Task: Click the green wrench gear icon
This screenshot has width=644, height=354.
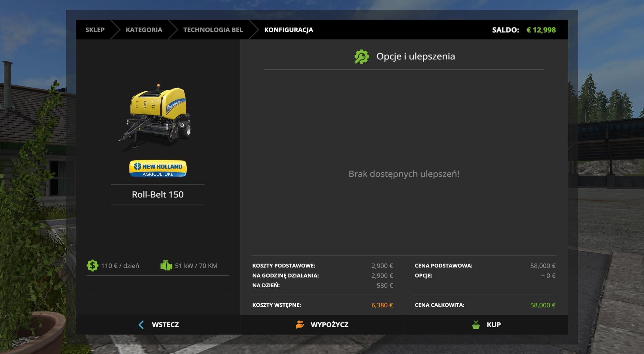Action: pos(362,57)
